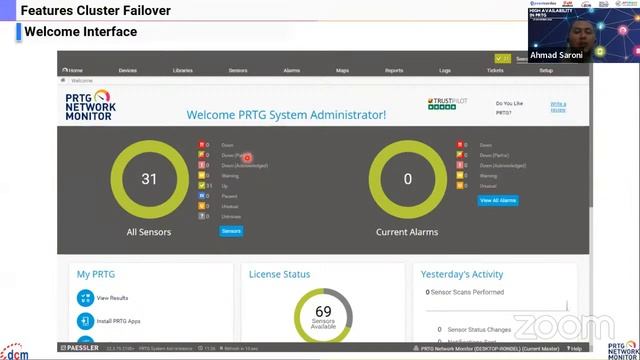Click the Do You Like PRTG text
Image resolution: width=640 pixels, height=360 pixels.
click(509, 108)
